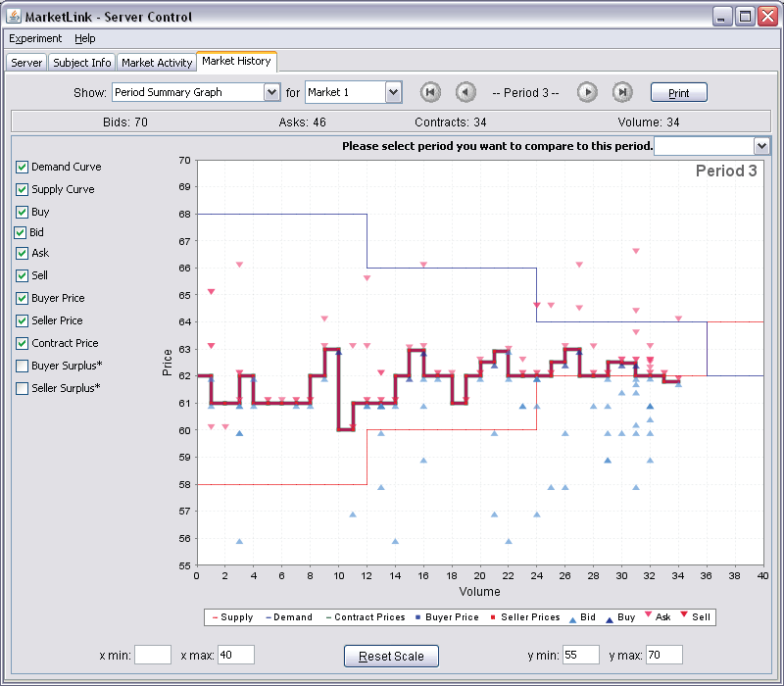This screenshot has height=686, width=784.
Task: Click the Buy triangle legend entry
Action: (x=620, y=617)
